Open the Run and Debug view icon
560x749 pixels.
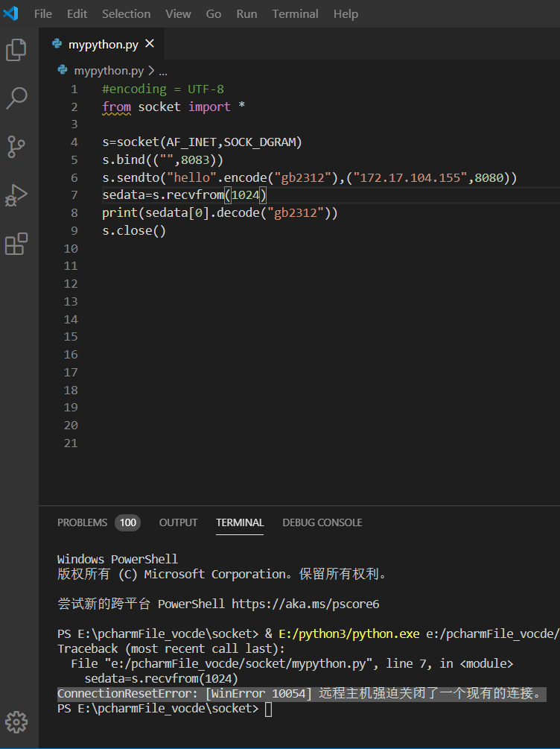coord(16,195)
